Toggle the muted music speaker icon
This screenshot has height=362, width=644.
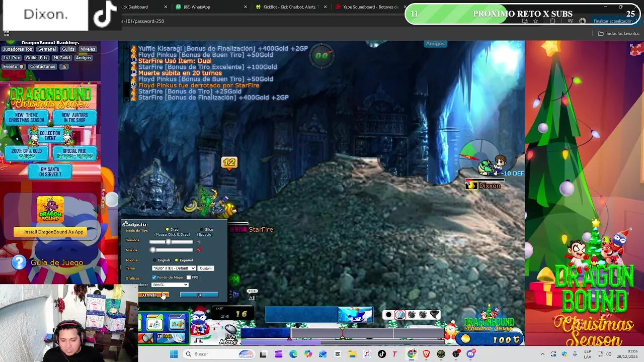pyautogui.click(x=199, y=250)
